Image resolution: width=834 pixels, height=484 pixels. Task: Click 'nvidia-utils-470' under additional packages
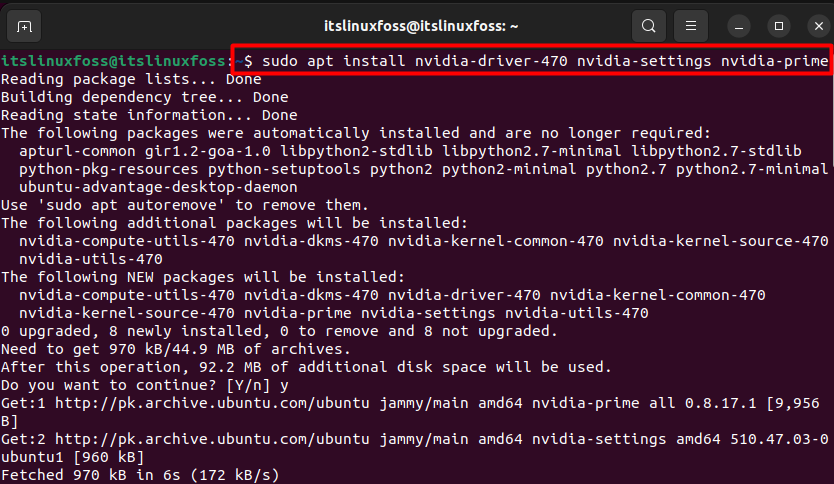pos(90,259)
